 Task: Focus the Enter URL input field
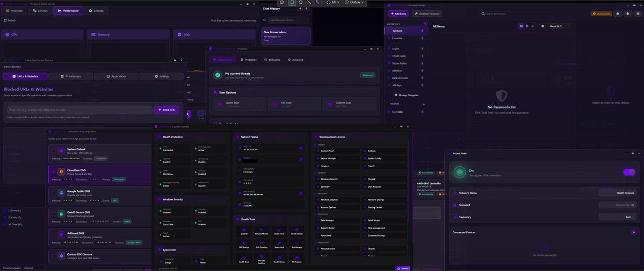tap(80, 110)
